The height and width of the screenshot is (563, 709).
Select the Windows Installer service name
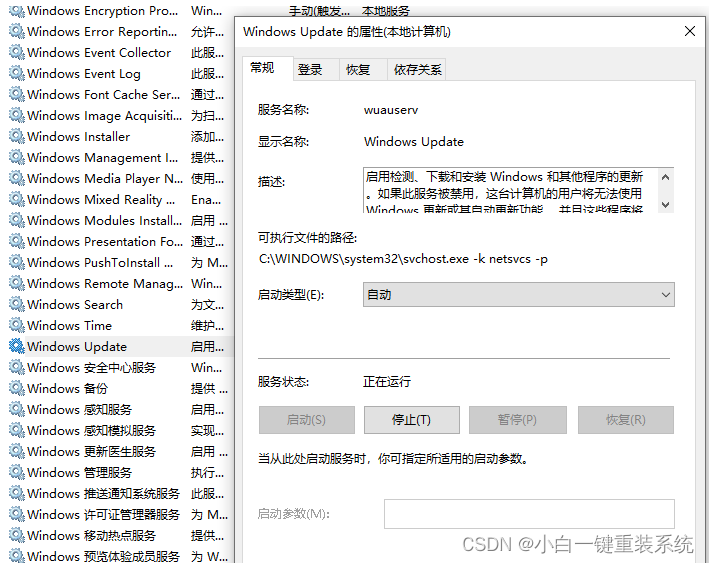(78, 136)
